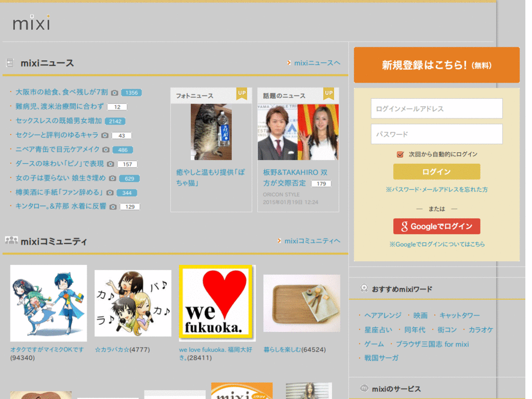Click ブラウザ三国志 for mixi keyword

pyautogui.click(x=432, y=344)
